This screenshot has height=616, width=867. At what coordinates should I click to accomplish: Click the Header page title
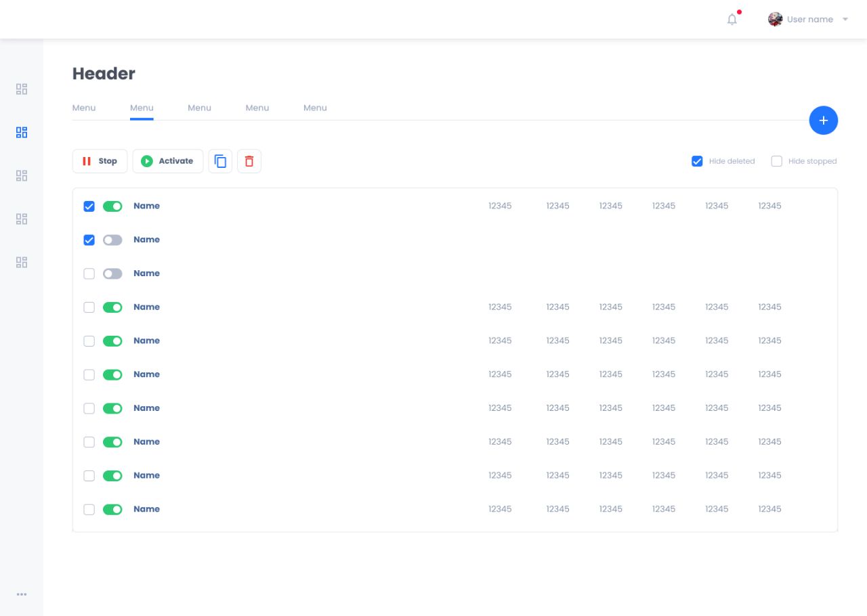104,74
